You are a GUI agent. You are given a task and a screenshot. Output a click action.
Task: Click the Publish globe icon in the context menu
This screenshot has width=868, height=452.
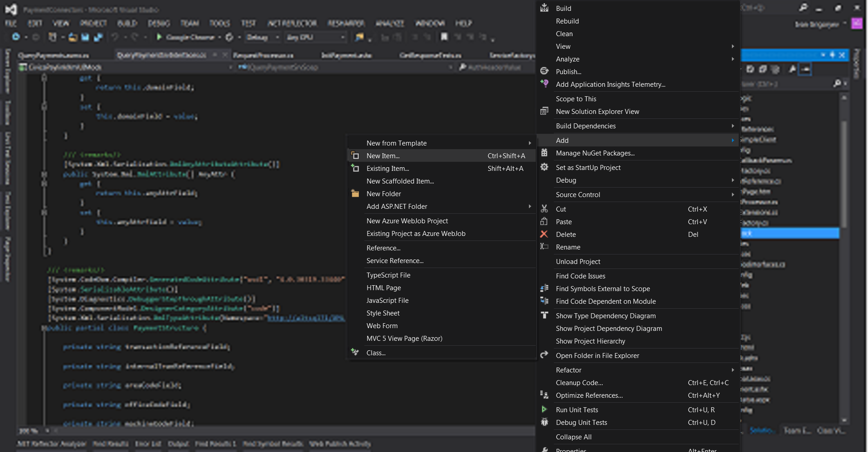tap(544, 71)
